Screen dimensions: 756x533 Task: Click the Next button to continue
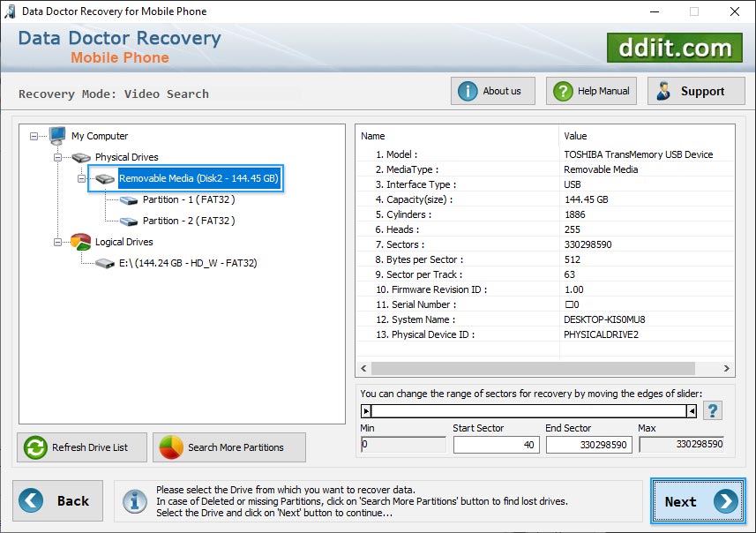(x=697, y=501)
